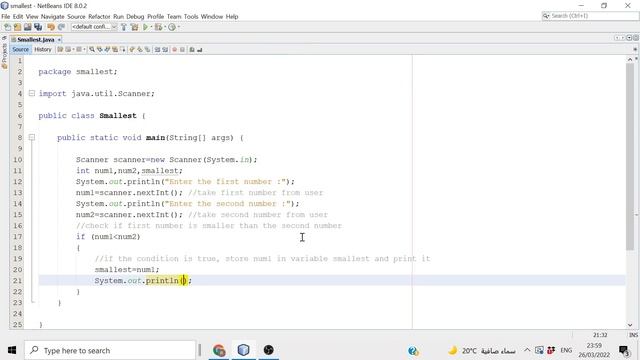The height and width of the screenshot is (360, 640).
Task: Open the taskbar clock showing 23:59
Action: tap(594, 350)
